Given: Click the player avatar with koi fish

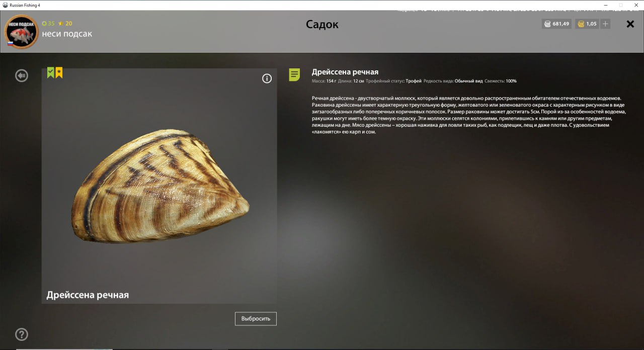Looking at the screenshot, I should pos(21,32).
